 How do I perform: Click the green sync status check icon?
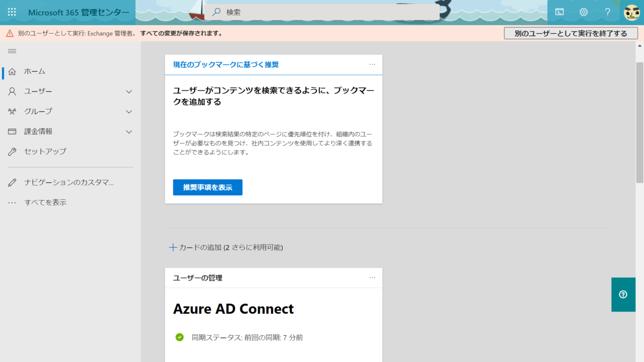point(180,337)
